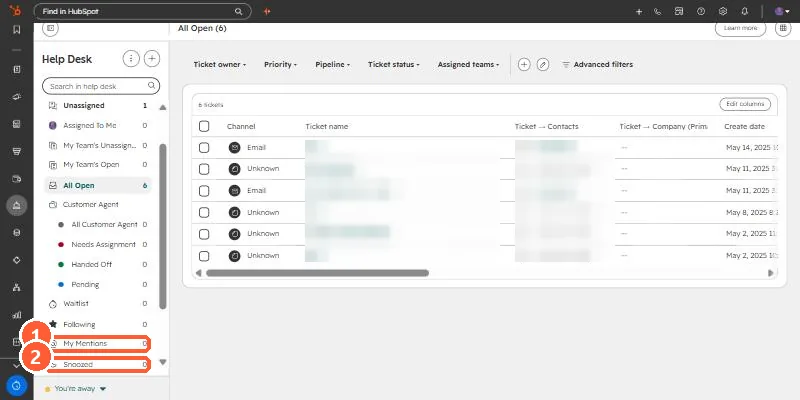Open the Assigned teams filter dropdown
This screenshot has width=800, height=400.
point(468,65)
